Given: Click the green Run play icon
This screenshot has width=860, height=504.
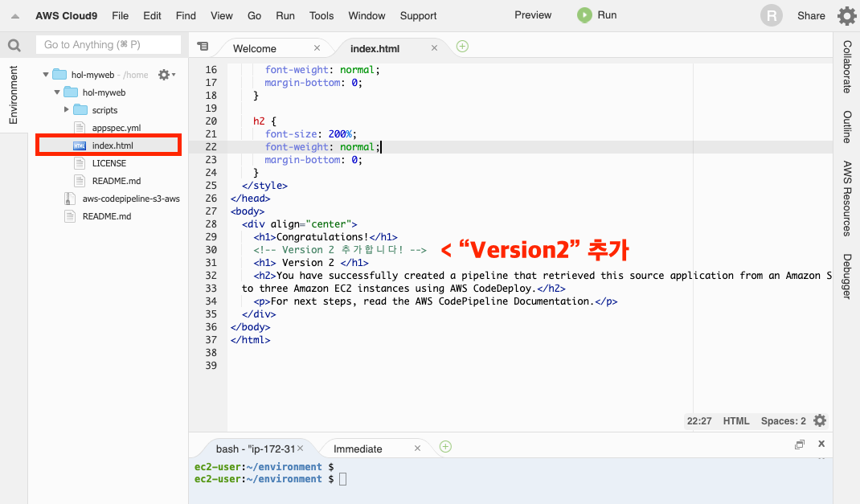Looking at the screenshot, I should [x=584, y=15].
